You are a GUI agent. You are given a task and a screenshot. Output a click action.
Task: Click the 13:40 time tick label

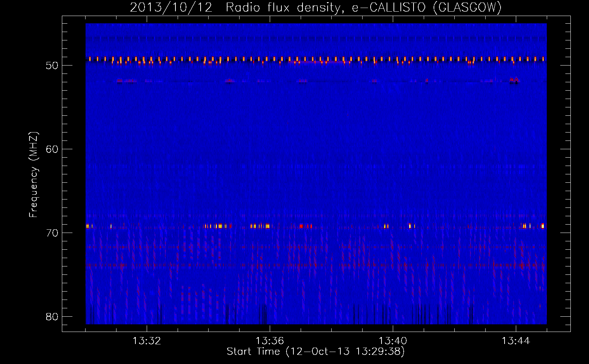pyautogui.click(x=393, y=341)
